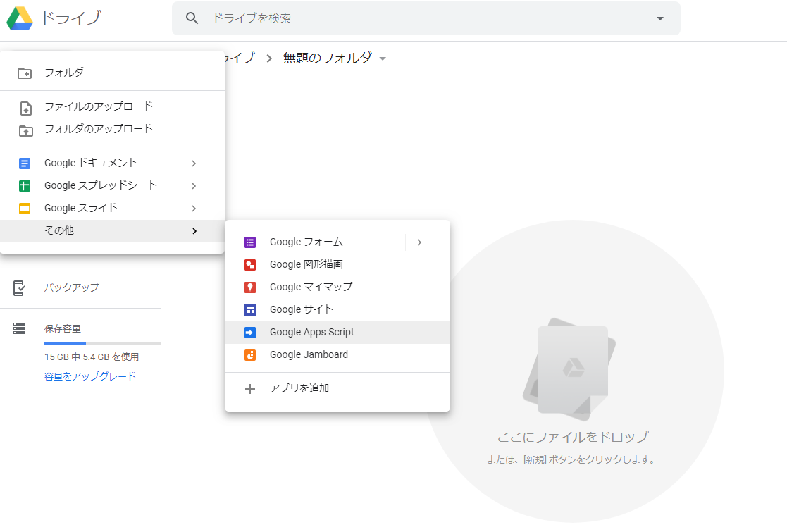The height and width of the screenshot is (532, 787).
Task: Expand the Google ドキュメント submenu arrow
Action: click(194, 163)
